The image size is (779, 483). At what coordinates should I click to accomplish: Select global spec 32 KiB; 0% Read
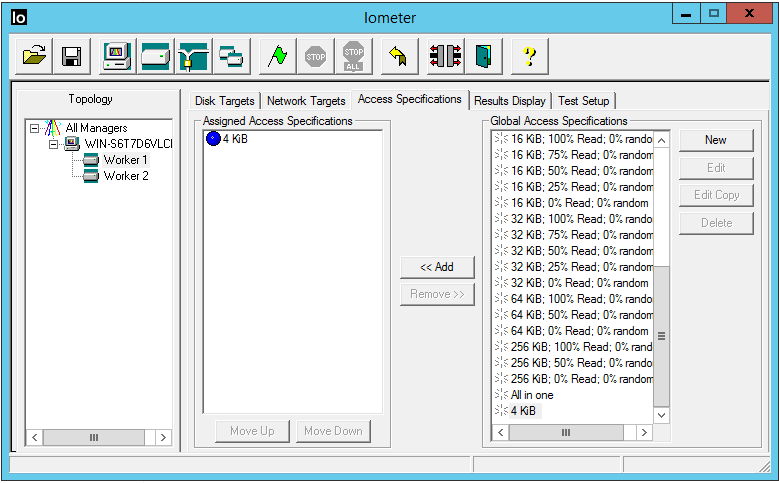point(580,283)
